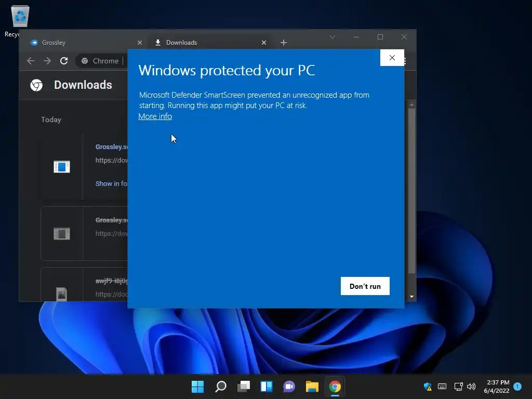Click the volume tray icon
This screenshot has width=532, height=399.
point(471,387)
